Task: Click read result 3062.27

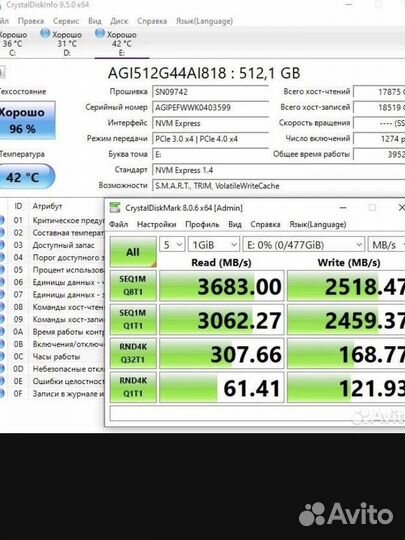Action: pos(221,319)
